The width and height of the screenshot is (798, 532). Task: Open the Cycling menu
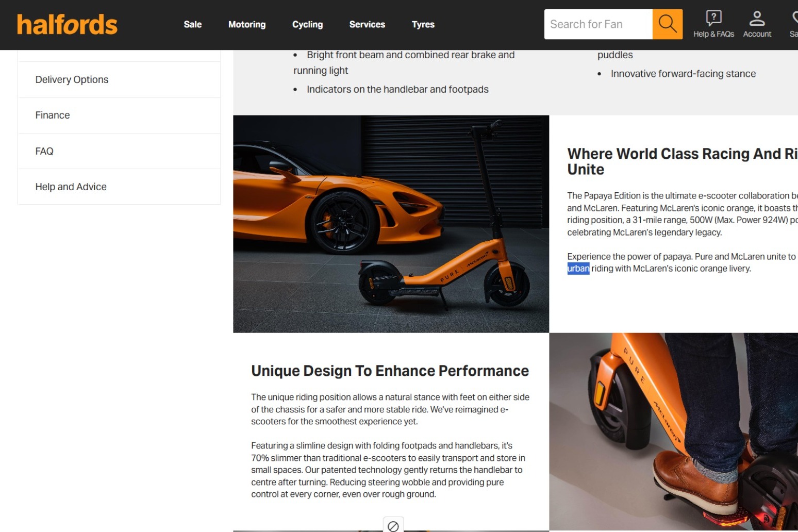(x=307, y=24)
